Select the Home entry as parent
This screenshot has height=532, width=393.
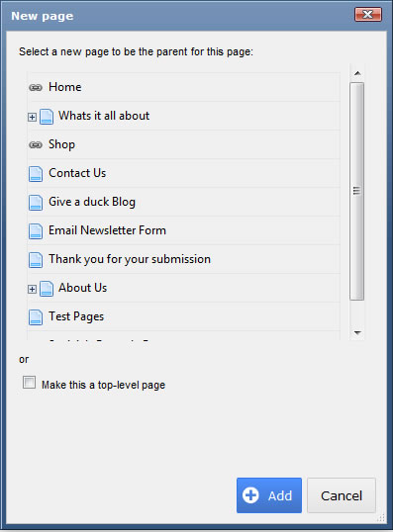(65, 87)
